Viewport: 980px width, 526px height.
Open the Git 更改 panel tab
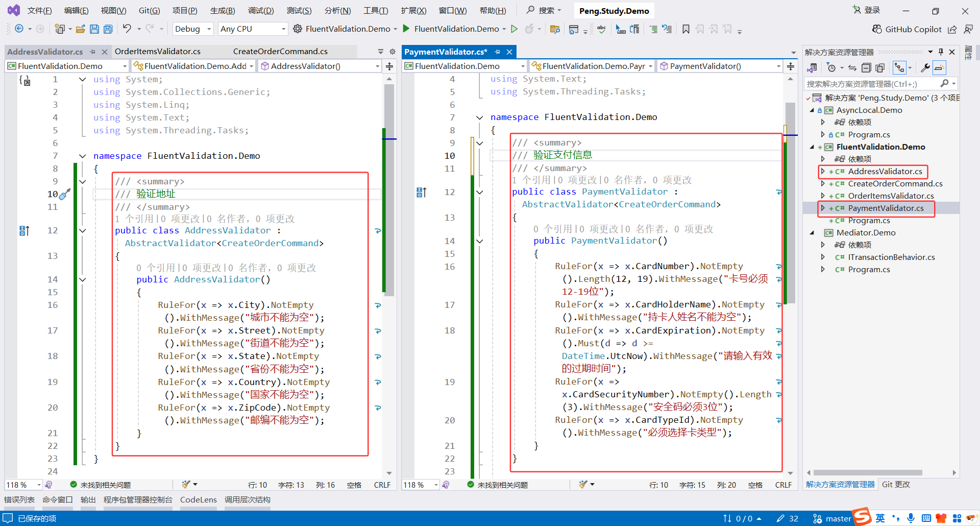click(896, 485)
